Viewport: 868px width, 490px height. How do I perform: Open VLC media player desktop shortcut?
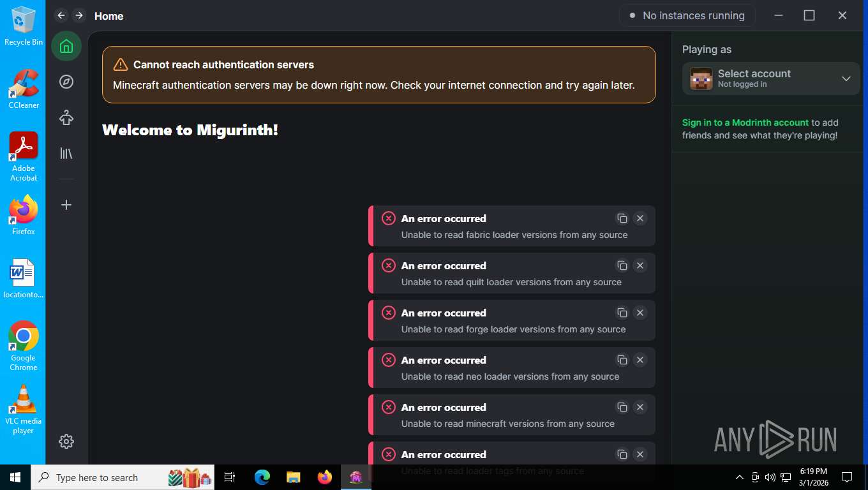[x=24, y=409]
